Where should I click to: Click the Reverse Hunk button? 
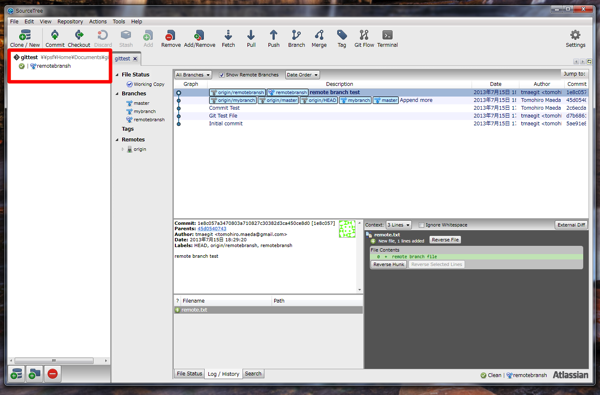[x=388, y=264]
